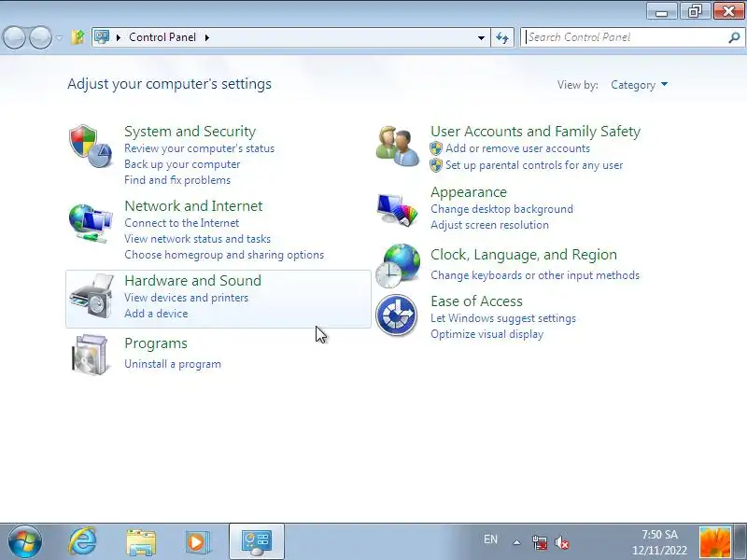Open the Network and Internet globe icon
The width and height of the screenshot is (747, 560).
point(91,223)
